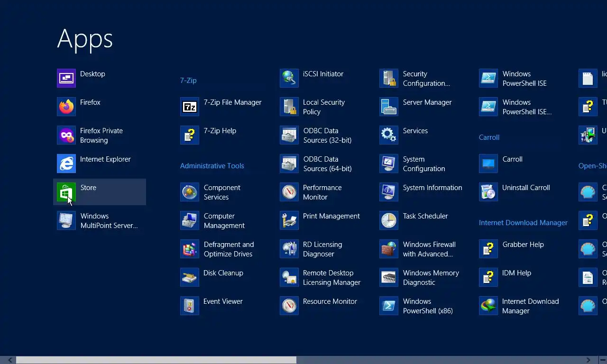Image resolution: width=607 pixels, height=364 pixels.
Task: Click the Server Manager label text
Action: [x=427, y=102]
